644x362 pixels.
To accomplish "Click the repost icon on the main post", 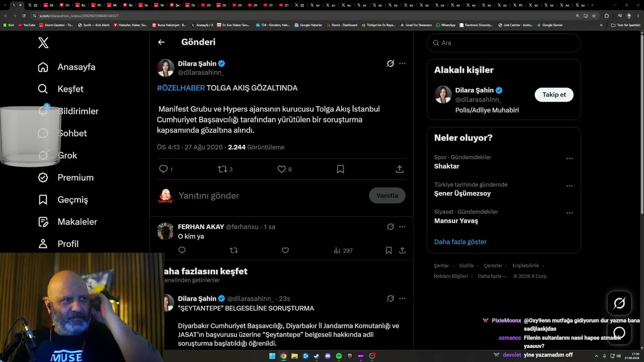I will [222, 169].
